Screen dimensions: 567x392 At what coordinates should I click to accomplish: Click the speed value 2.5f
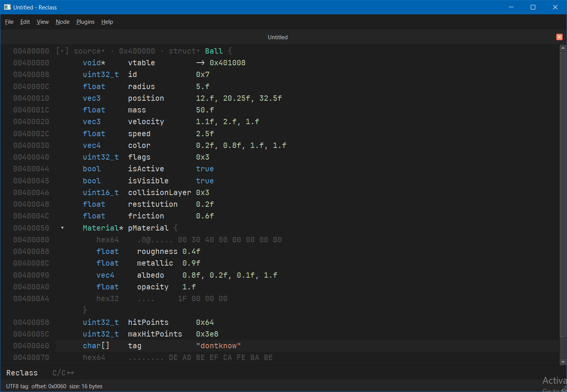(205, 134)
